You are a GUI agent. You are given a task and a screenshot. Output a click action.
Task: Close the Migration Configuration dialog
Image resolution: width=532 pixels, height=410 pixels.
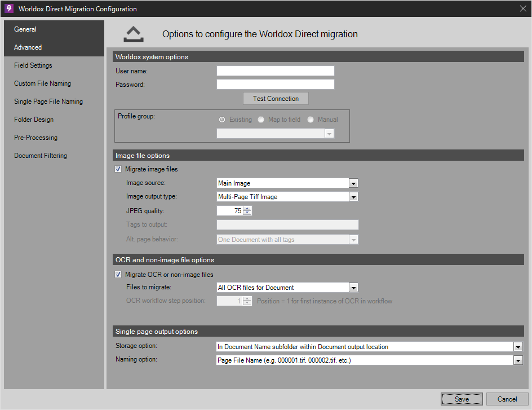point(523,8)
